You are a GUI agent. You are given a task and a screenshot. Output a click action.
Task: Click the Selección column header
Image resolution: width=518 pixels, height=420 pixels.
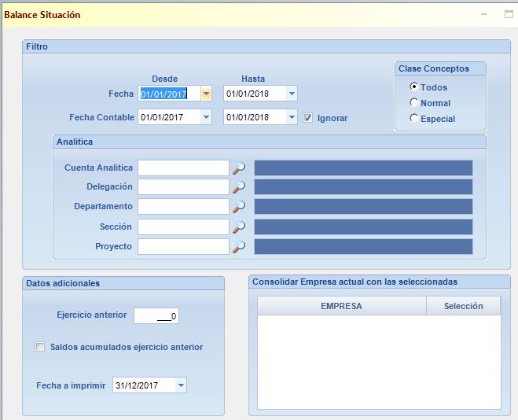(464, 306)
